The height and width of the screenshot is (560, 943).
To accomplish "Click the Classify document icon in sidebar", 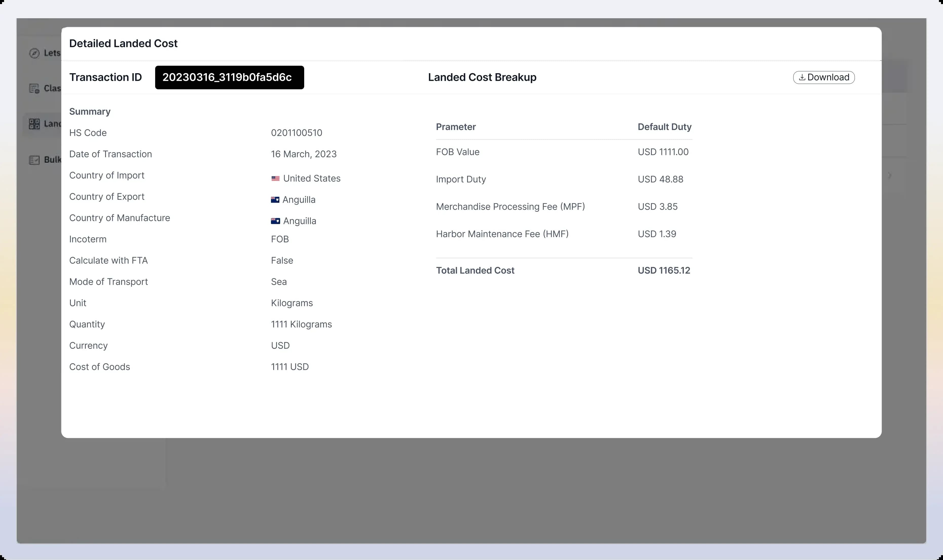I will (x=34, y=88).
